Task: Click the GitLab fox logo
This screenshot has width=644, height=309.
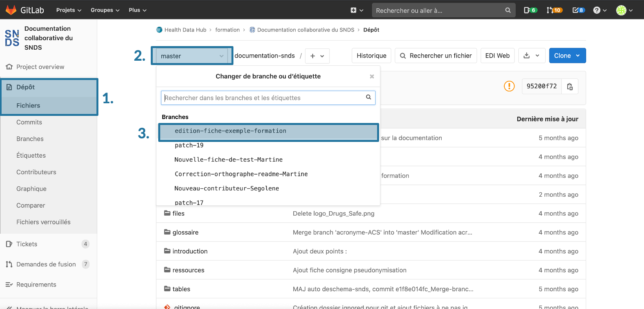Action: (x=11, y=10)
